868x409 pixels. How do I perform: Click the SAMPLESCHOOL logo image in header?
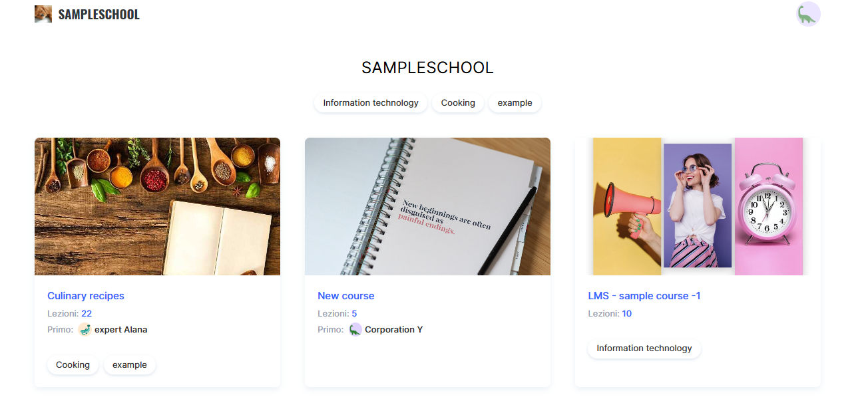tap(43, 14)
